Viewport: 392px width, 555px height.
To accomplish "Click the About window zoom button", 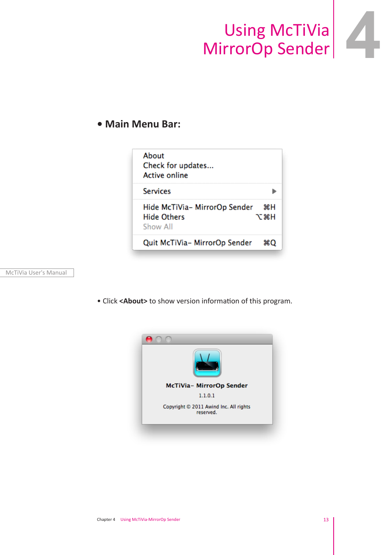I will point(168,339).
